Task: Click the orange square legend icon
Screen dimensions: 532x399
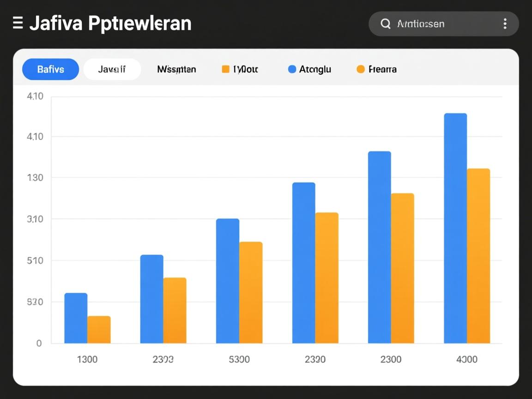Action: tap(226, 69)
